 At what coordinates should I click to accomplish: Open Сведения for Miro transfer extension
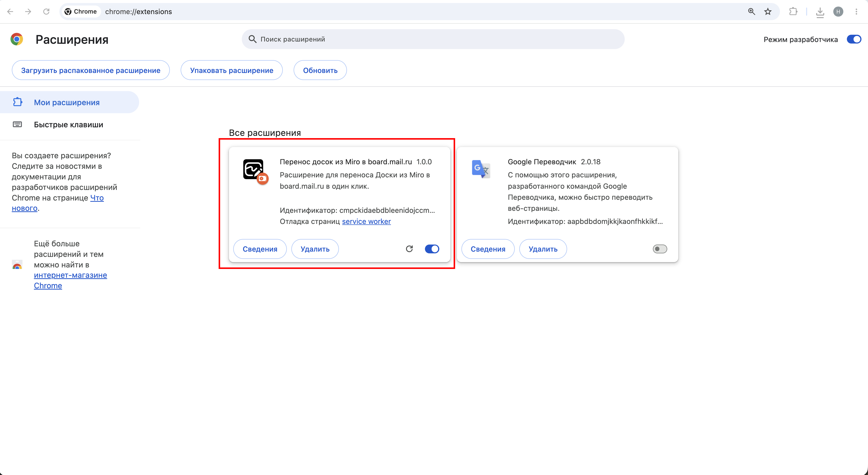pos(260,249)
